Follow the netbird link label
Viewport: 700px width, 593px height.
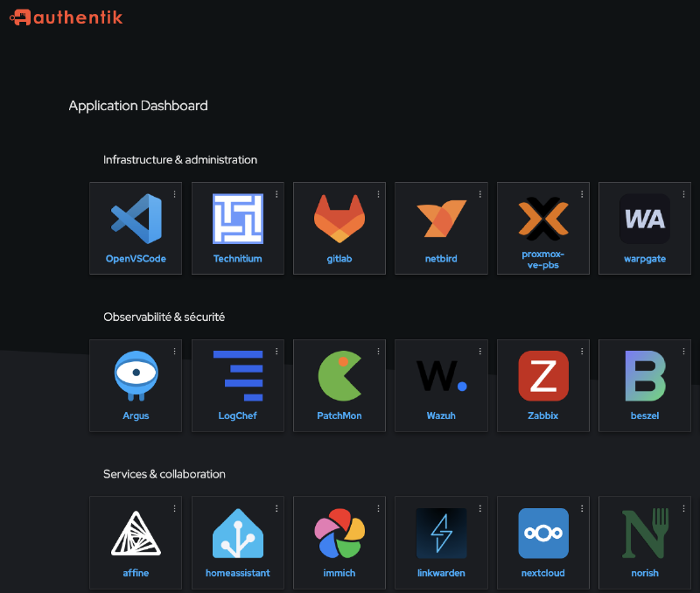click(x=441, y=259)
